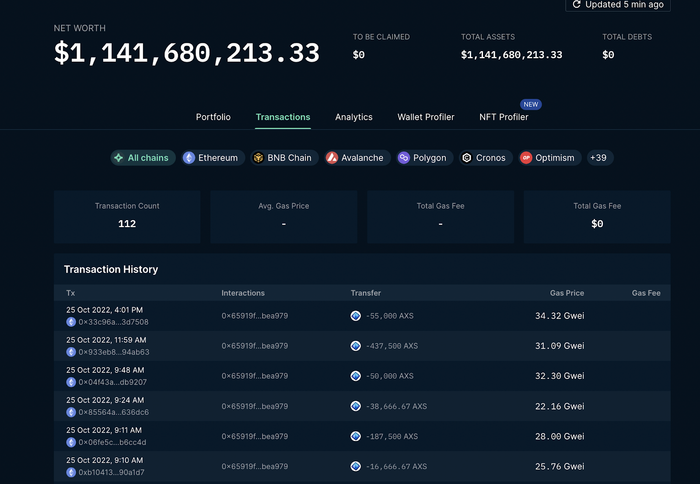Click the Gas Fee column header
The image size is (700, 484).
tap(646, 293)
